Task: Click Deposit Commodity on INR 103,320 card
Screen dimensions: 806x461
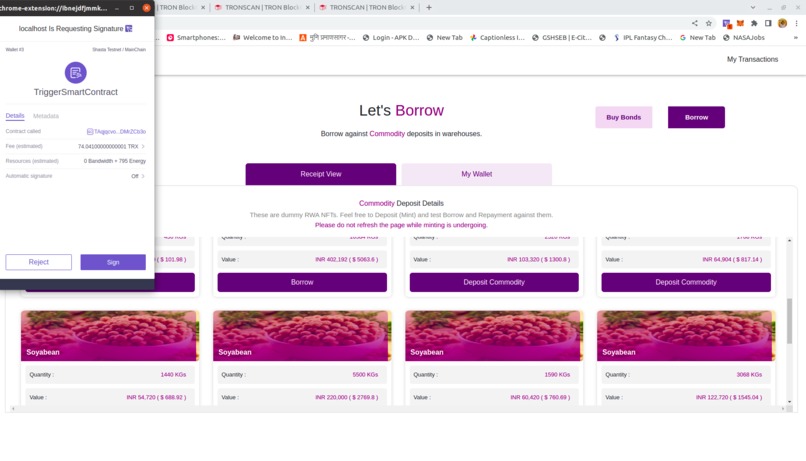Action: (x=494, y=282)
